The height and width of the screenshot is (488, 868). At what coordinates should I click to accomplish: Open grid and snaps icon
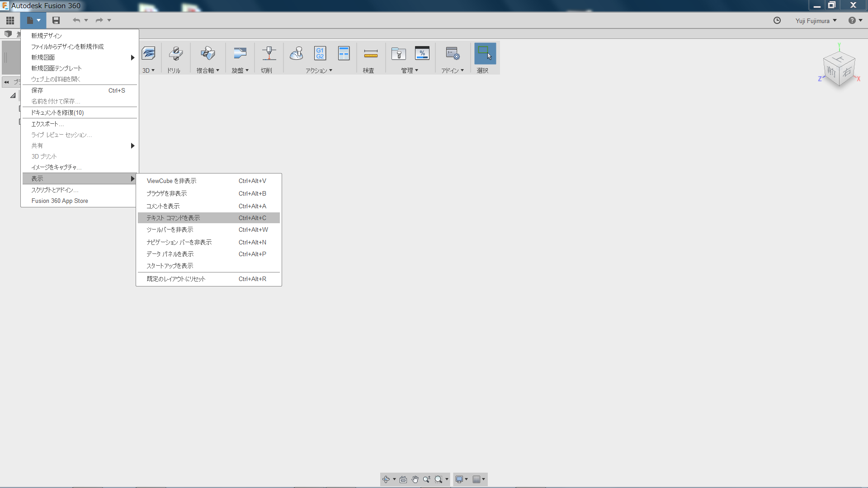click(x=476, y=479)
